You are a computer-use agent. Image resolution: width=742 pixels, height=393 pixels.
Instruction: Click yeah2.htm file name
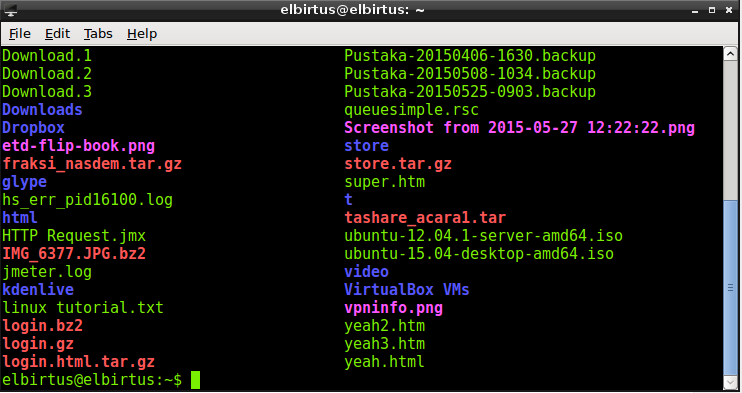coord(384,326)
